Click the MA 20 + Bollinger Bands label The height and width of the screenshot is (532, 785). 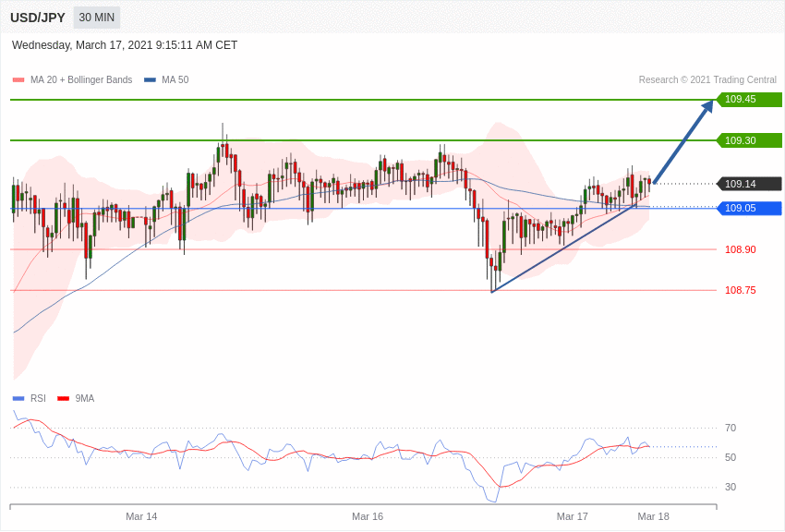[81, 79]
